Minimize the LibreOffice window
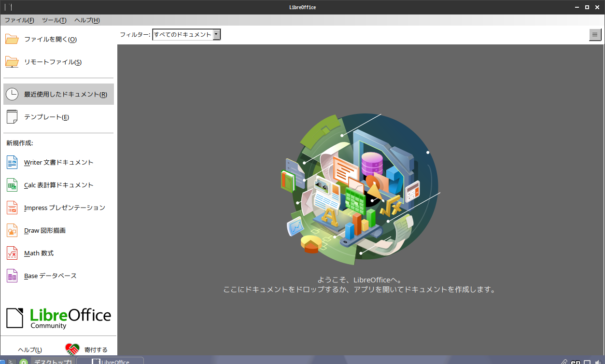605x364 pixels. pos(577,7)
